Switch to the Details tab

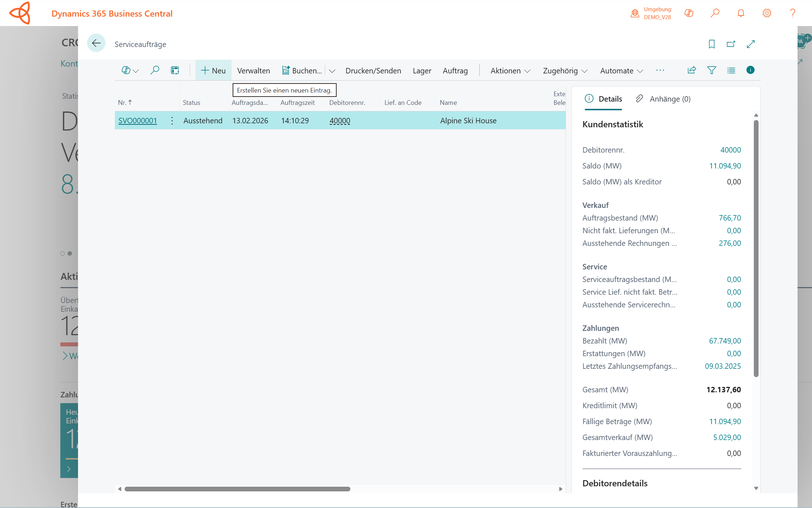click(603, 99)
